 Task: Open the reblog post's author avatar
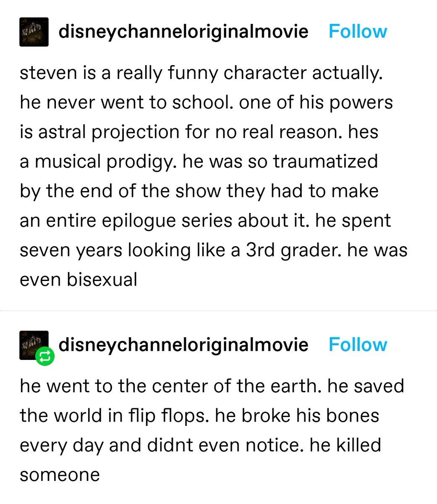tap(34, 345)
